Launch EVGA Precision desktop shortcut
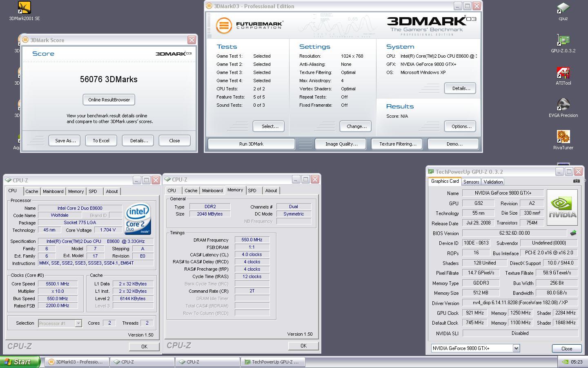This screenshot has height=368, width=588. click(563, 108)
